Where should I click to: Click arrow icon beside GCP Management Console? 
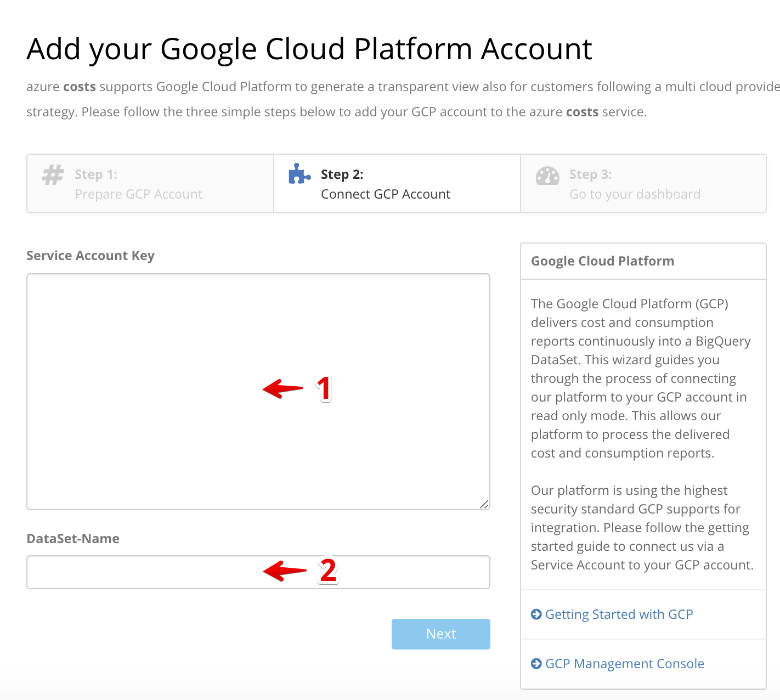(536, 664)
